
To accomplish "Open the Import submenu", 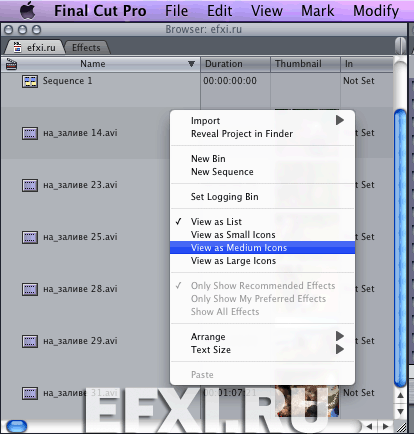I will pos(262,121).
